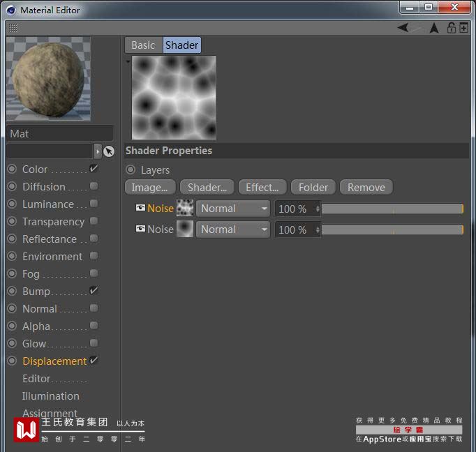This screenshot has width=476, height=452.
Task: Click the large shader preview image
Action: point(174,98)
